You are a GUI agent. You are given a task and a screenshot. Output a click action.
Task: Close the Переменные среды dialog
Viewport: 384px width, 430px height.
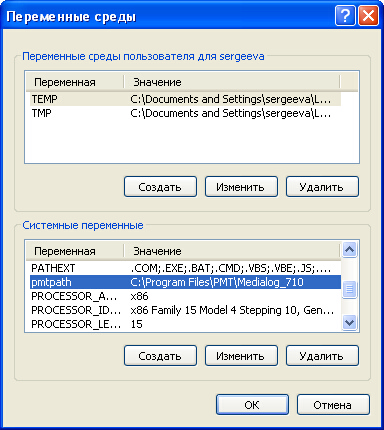(368, 15)
